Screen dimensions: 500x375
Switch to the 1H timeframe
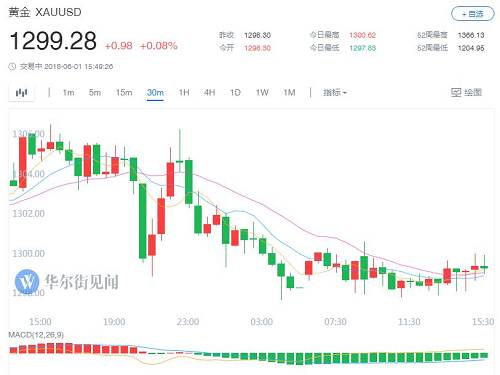click(x=184, y=92)
